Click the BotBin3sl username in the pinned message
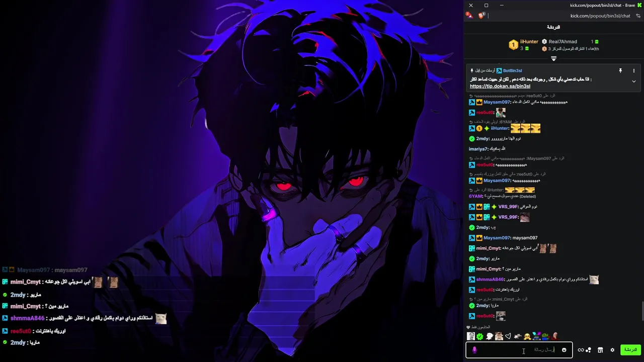Image resolution: width=644 pixels, height=362 pixels. [512, 71]
